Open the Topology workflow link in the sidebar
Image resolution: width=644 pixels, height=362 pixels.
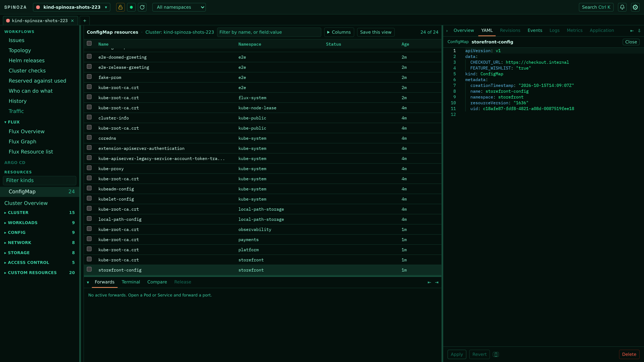(20, 50)
